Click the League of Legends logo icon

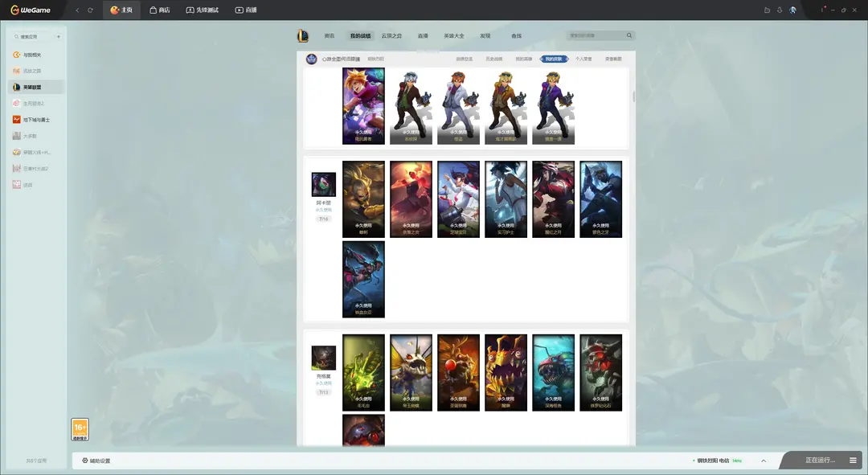pos(303,36)
